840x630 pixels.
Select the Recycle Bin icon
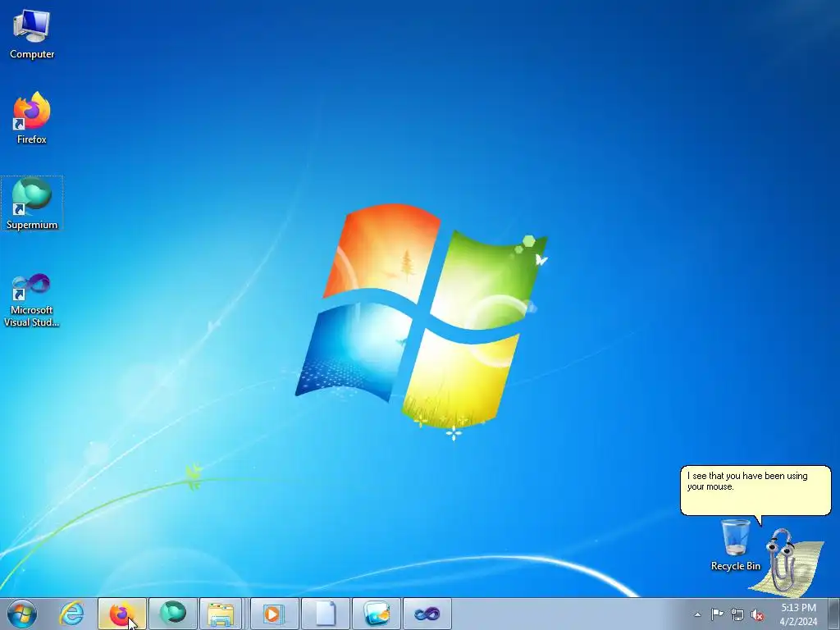click(735, 545)
